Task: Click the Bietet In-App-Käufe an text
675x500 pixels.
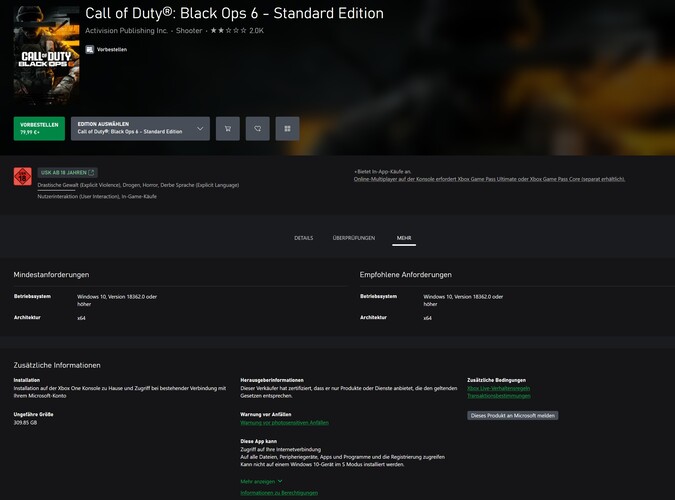Action: pos(382,171)
